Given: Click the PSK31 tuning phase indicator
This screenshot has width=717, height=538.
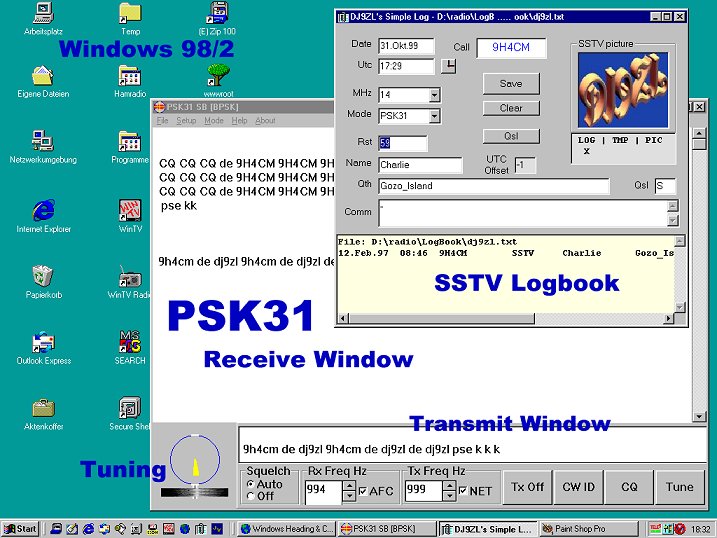Looking at the screenshot, I should click(195, 459).
